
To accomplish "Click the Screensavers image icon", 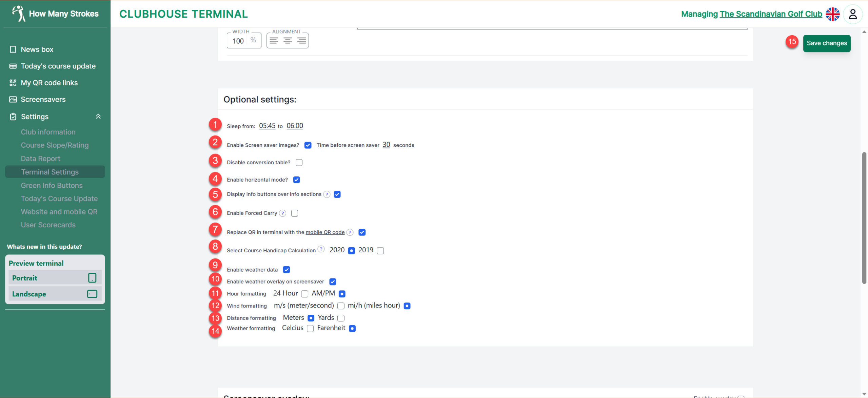I will [x=13, y=99].
